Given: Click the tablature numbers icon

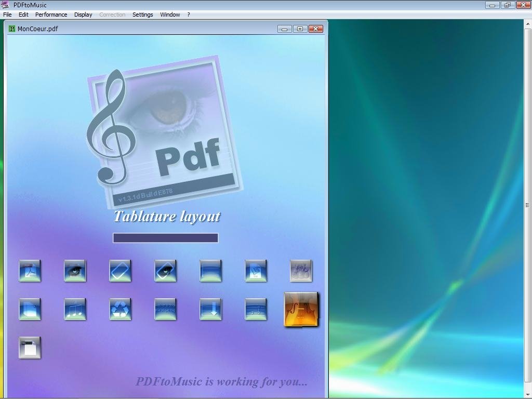Looking at the screenshot, I should [256, 309].
